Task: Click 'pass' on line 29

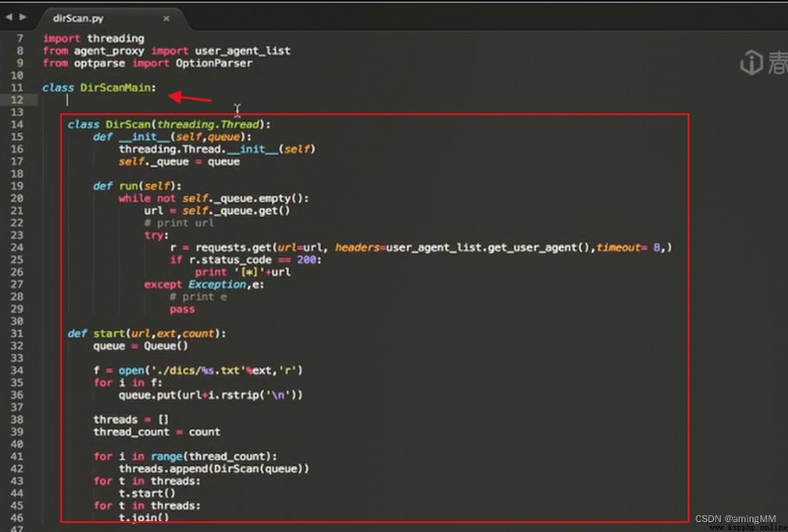Action: (182, 309)
